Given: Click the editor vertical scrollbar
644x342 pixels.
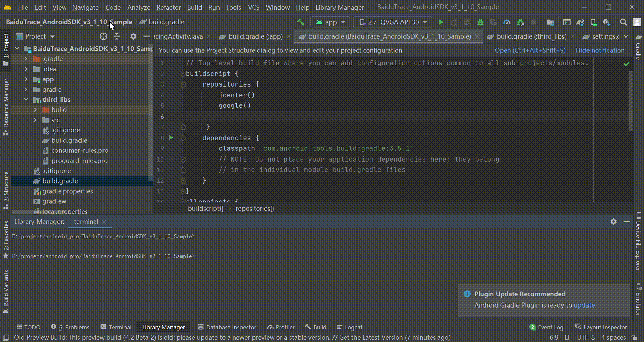Looking at the screenshot, I should point(630,101).
